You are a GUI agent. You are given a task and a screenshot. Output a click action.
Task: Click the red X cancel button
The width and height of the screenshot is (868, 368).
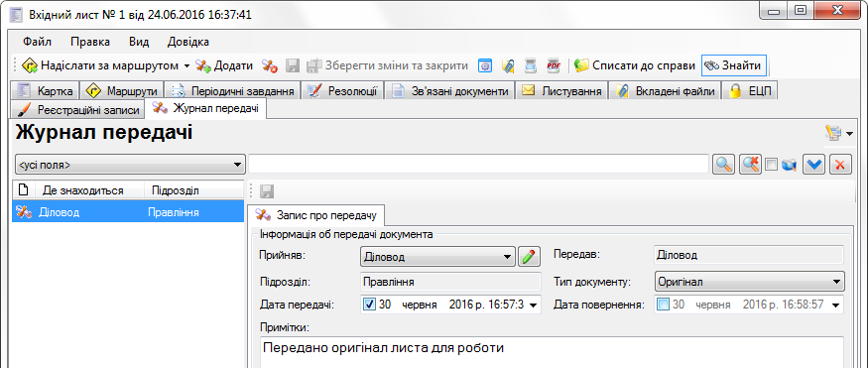(x=841, y=165)
